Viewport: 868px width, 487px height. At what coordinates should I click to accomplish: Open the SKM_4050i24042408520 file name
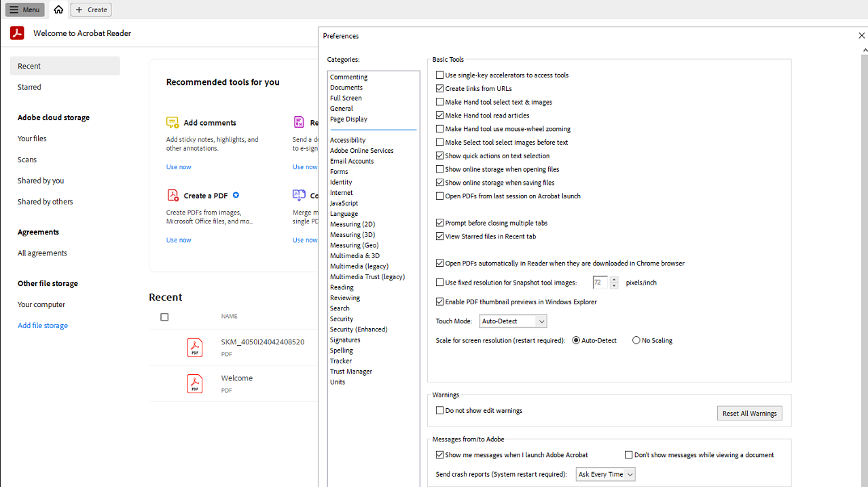(262, 342)
